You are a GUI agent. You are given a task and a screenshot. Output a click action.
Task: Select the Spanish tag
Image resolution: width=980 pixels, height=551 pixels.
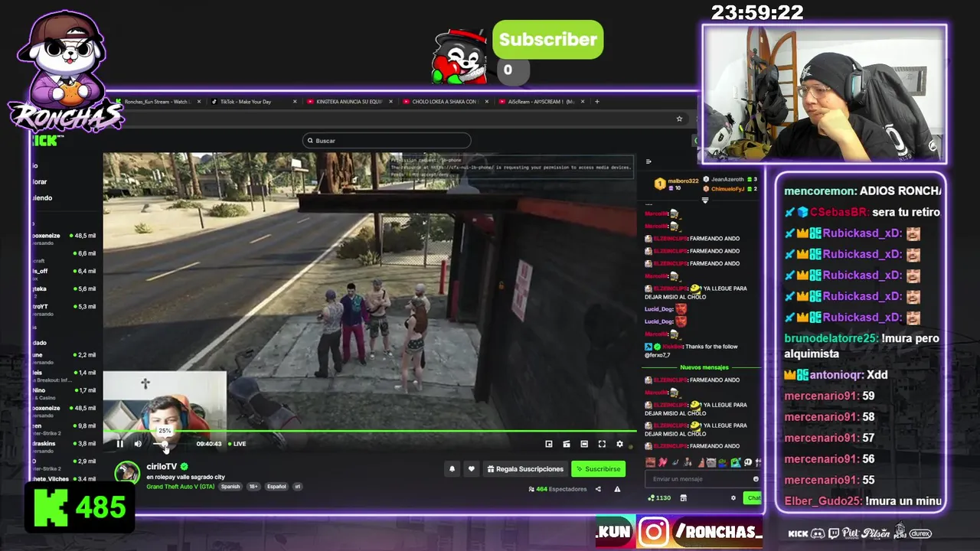click(x=230, y=487)
